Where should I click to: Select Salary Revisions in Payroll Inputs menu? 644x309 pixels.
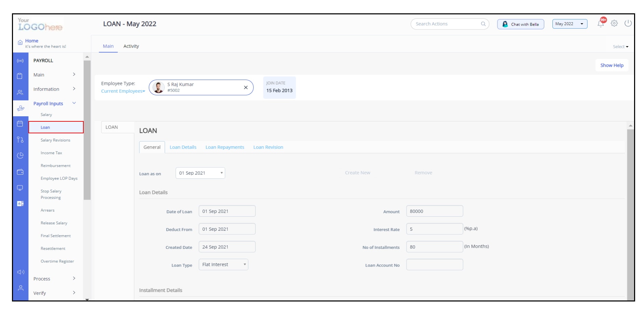tap(55, 140)
